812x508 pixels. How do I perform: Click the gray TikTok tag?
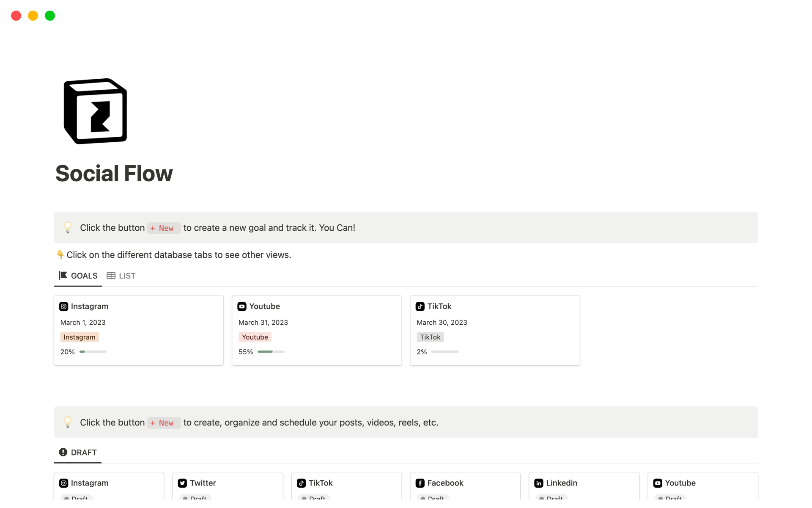click(x=430, y=337)
